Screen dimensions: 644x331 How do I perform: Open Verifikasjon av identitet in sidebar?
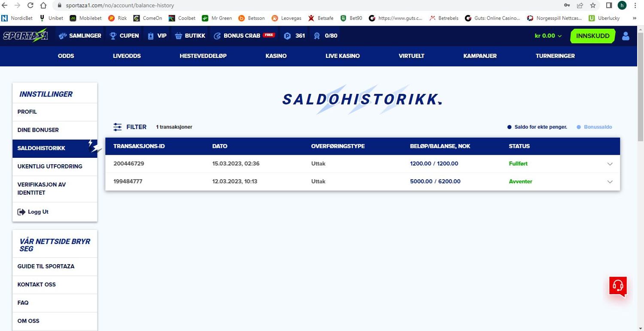click(42, 189)
